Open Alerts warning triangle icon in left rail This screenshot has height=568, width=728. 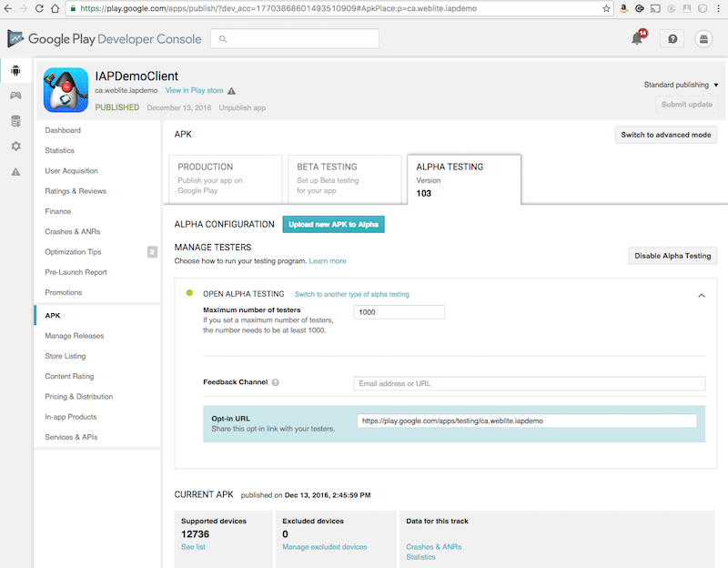(x=15, y=172)
